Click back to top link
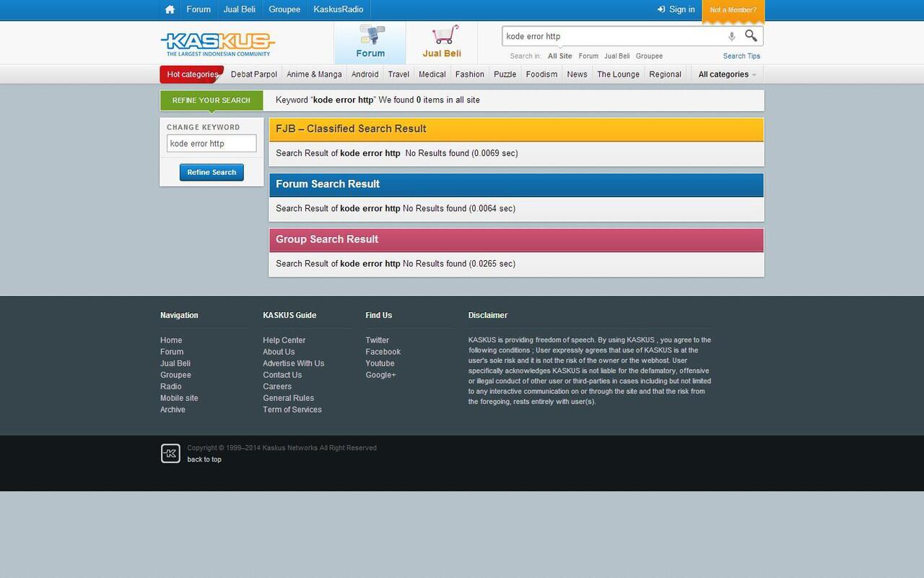The width and height of the screenshot is (924, 578). [204, 460]
